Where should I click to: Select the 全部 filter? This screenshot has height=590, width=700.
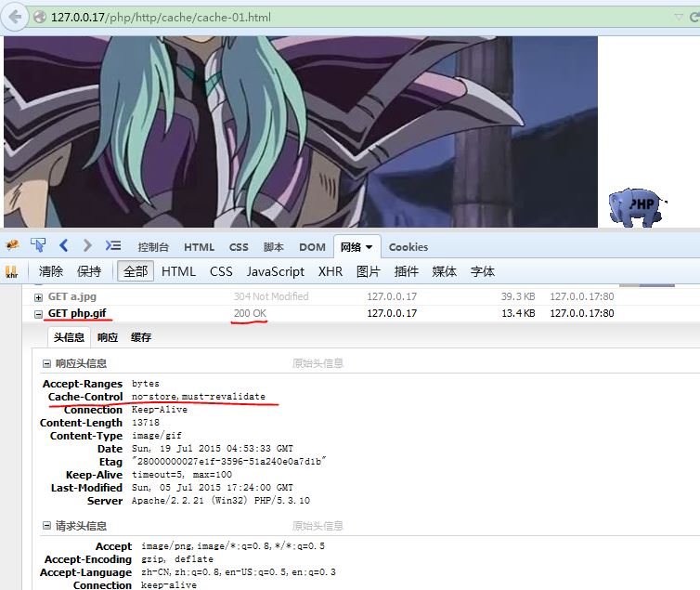(x=136, y=271)
